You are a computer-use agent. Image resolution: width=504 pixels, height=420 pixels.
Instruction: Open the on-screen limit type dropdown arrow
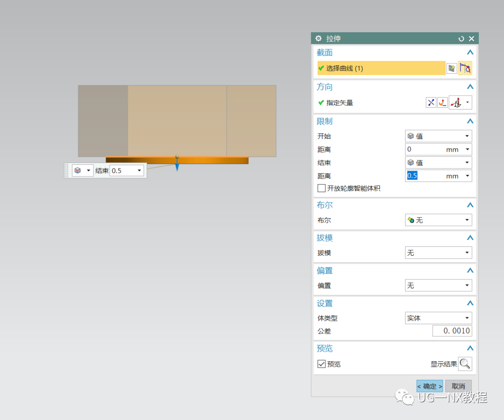[x=88, y=170]
